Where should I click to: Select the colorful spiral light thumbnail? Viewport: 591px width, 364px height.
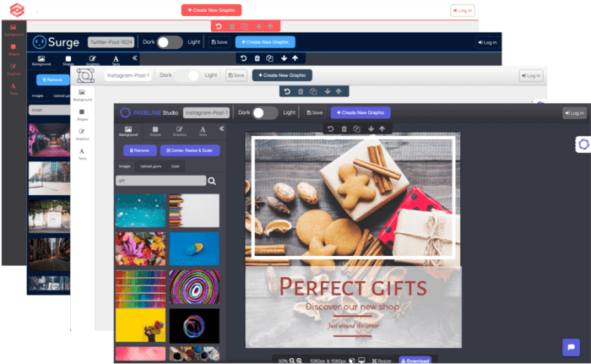(194, 287)
